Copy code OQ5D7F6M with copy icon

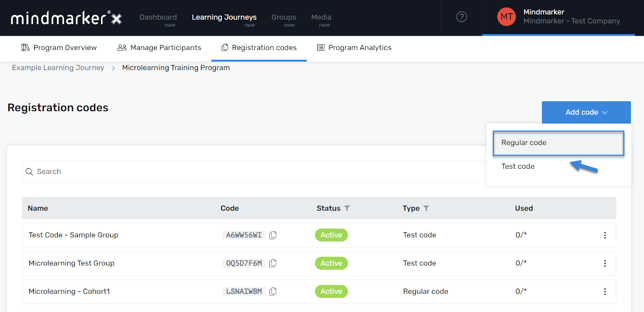(273, 263)
